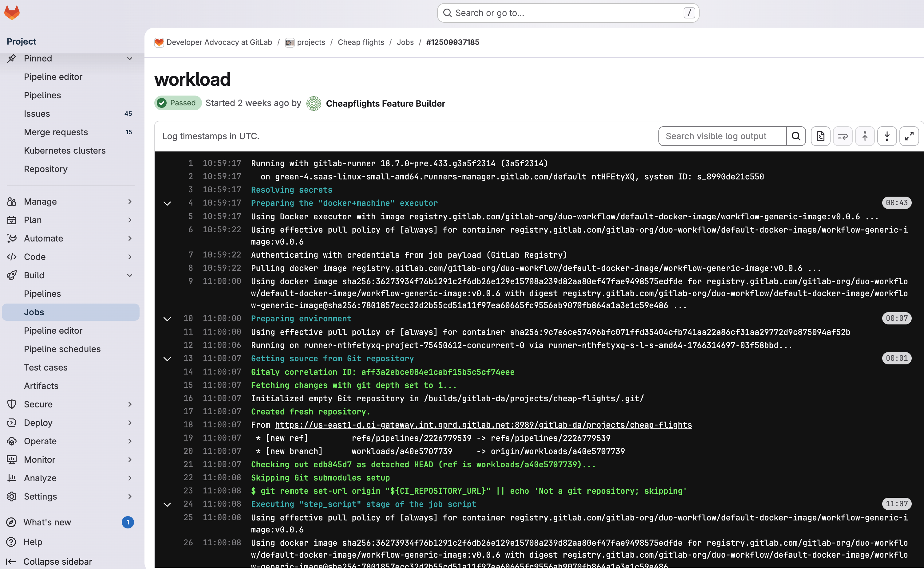Open the ci-gateway cheap-flights URL link
The image size is (924, 569).
(483, 425)
